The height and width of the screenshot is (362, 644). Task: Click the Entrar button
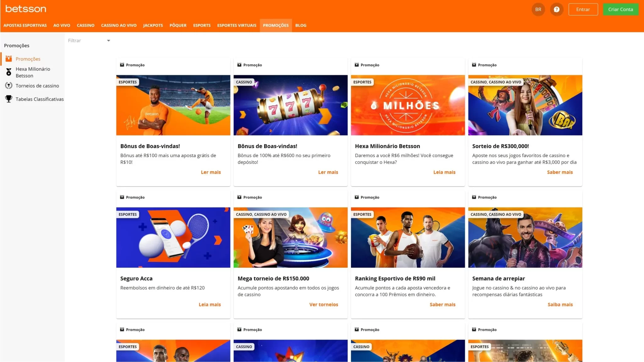tap(583, 9)
